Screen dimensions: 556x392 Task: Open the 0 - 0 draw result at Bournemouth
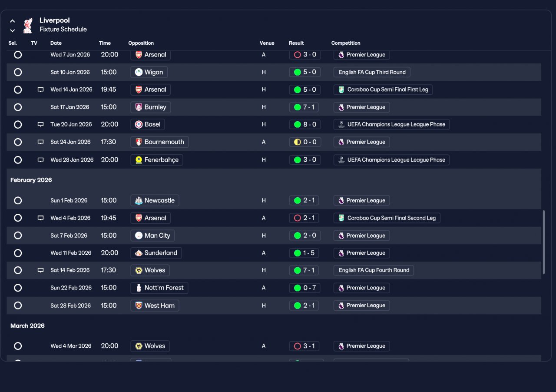(305, 142)
